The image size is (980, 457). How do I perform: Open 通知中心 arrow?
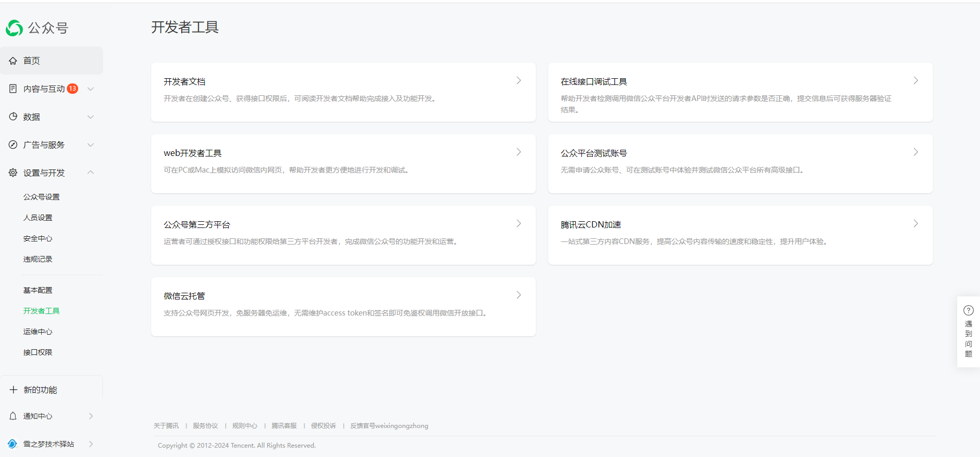(91, 416)
